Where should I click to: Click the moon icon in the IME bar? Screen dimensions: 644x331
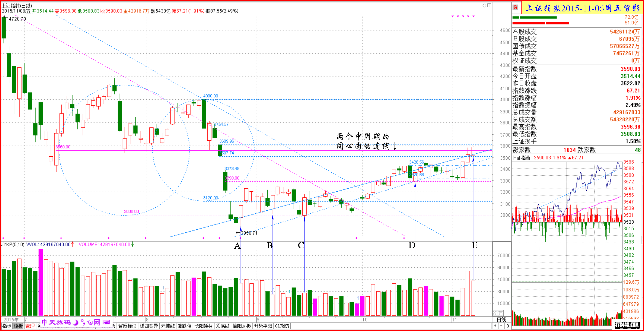click(76, 322)
